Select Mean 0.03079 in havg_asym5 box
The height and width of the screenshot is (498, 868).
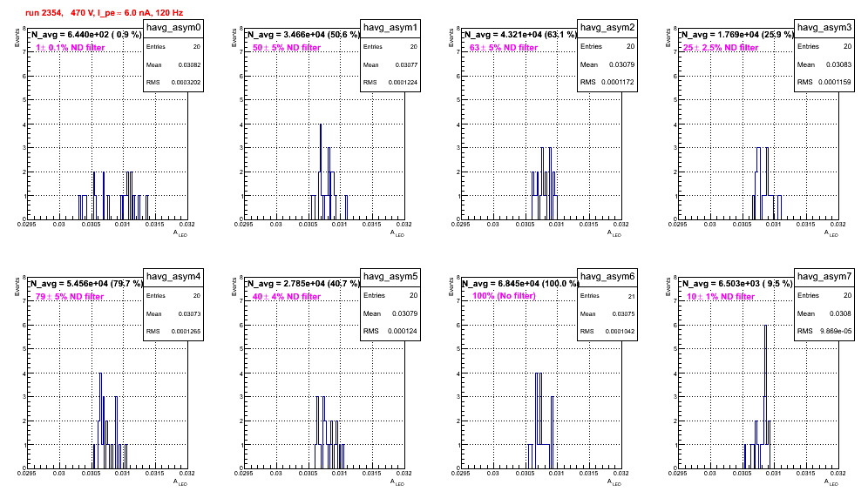(x=390, y=313)
